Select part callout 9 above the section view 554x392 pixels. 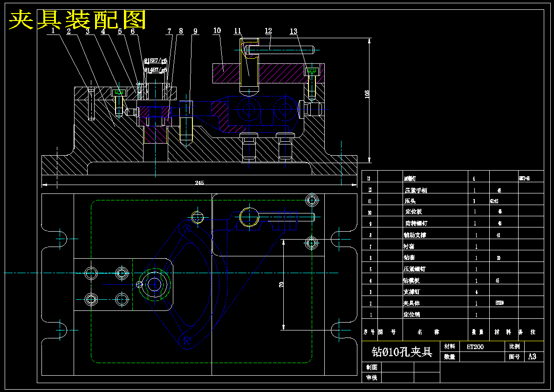click(195, 31)
